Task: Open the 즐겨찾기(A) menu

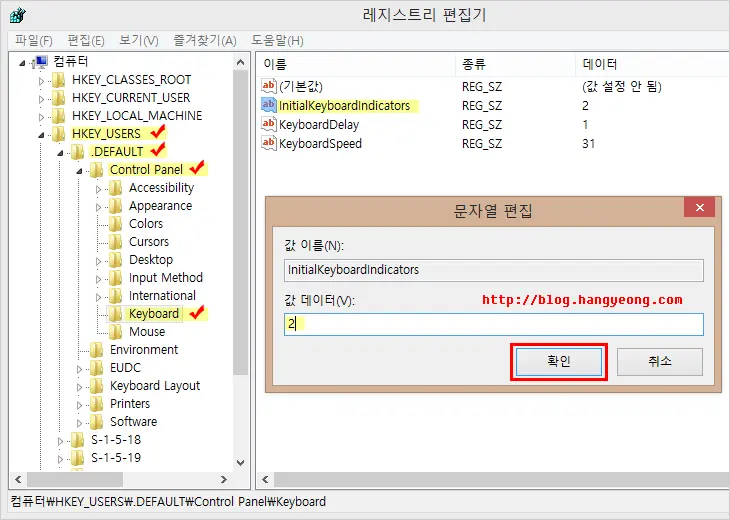Action: 205,41
